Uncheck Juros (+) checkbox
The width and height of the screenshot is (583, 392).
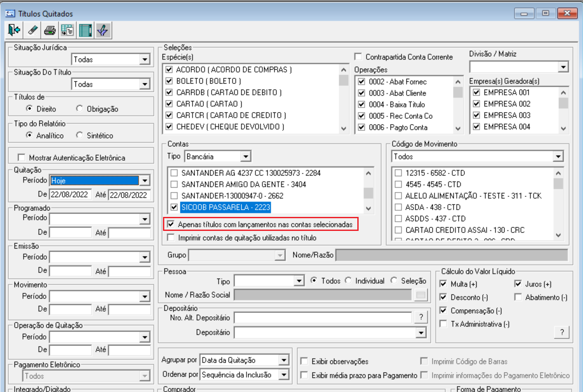click(518, 284)
